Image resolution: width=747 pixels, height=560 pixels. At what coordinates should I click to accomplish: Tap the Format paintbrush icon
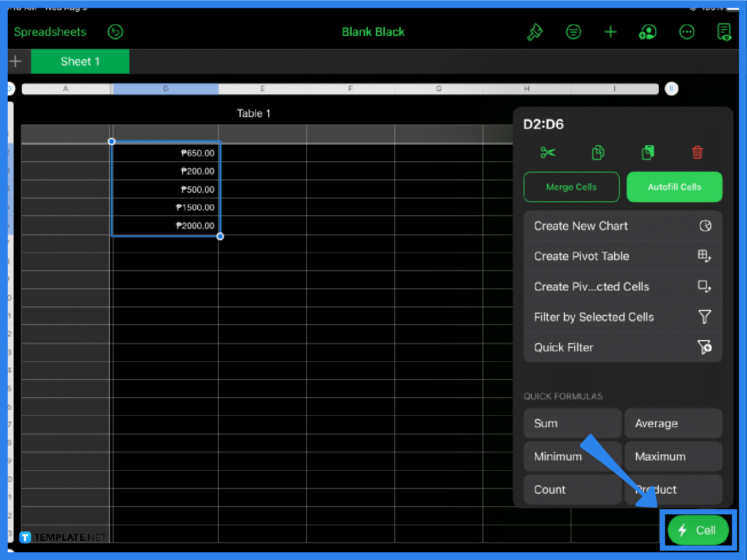(x=535, y=32)
